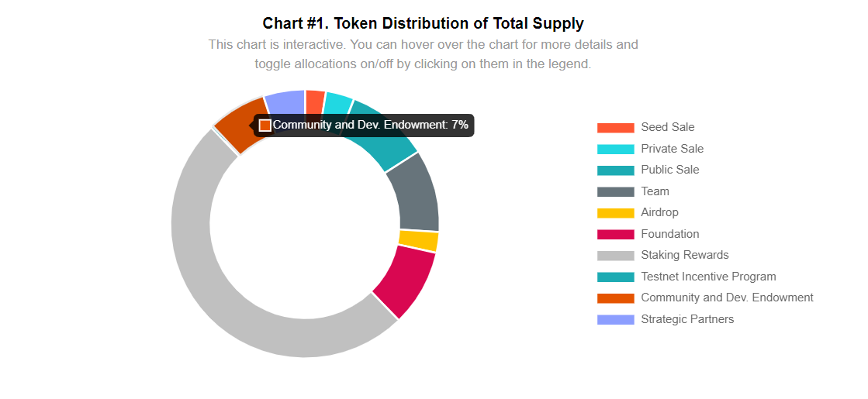Toggle Private Sale allocation in legend
868x399 pixels.
[672, 149]
